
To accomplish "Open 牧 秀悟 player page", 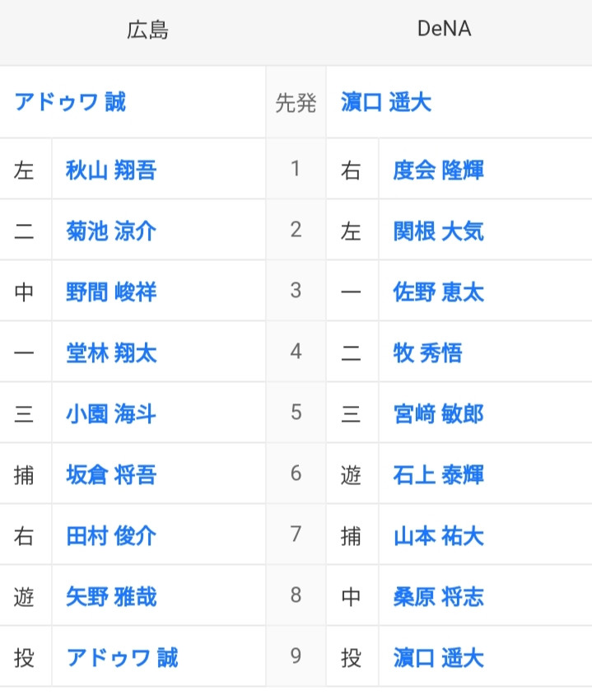I will coord(427,352).
